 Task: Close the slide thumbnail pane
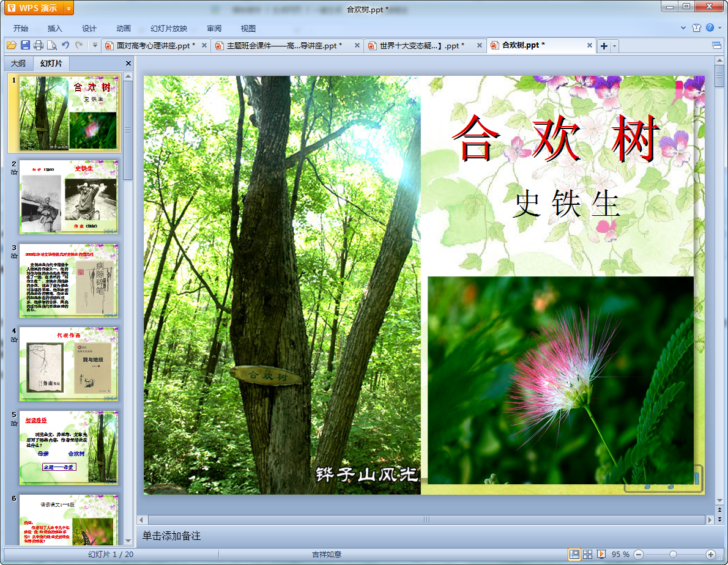tap(128, 63)
